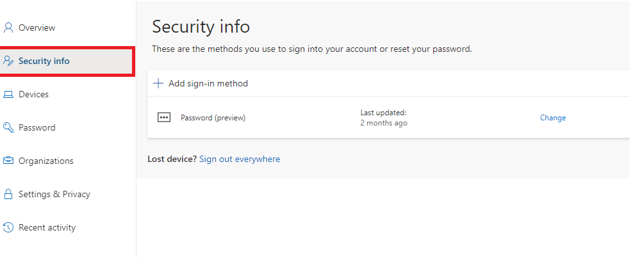The height and width of the screenshot is (274, 644).
Task: Click the Settings & Privacy lock icon
Action: point(8,194)
